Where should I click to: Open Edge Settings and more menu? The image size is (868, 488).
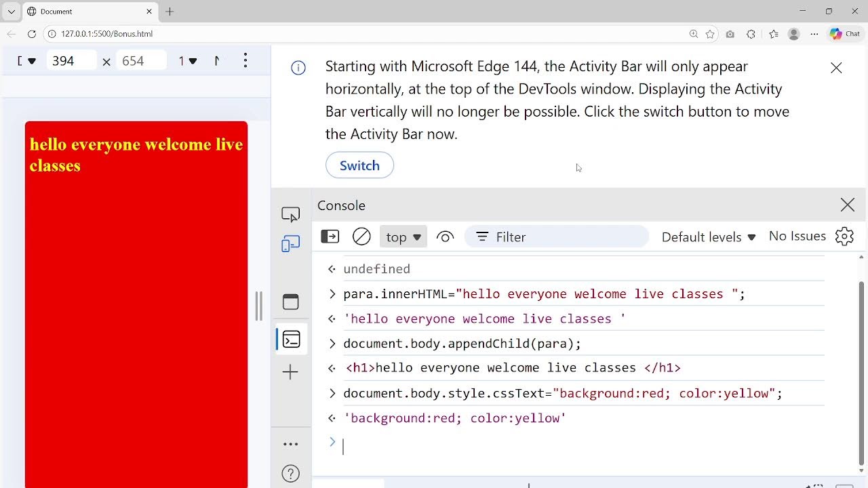point(814,34)
